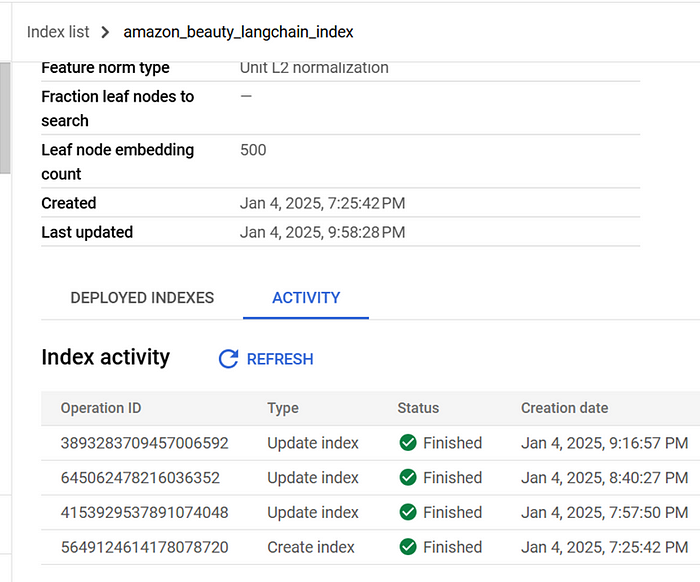Switch to the Deployed Indexes tab
This screenshot has height=582, width=700.
coord(142,298)
